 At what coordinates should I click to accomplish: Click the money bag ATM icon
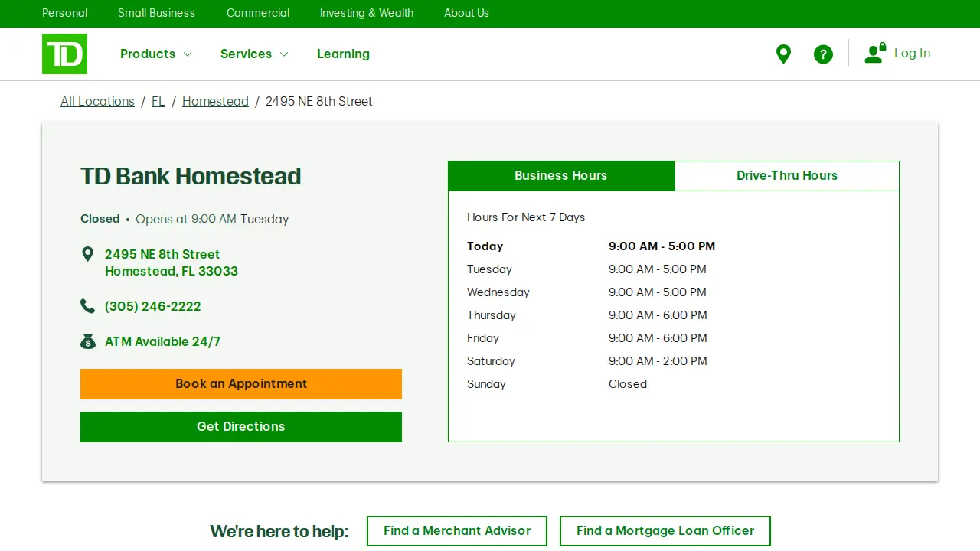pos(87,341)
